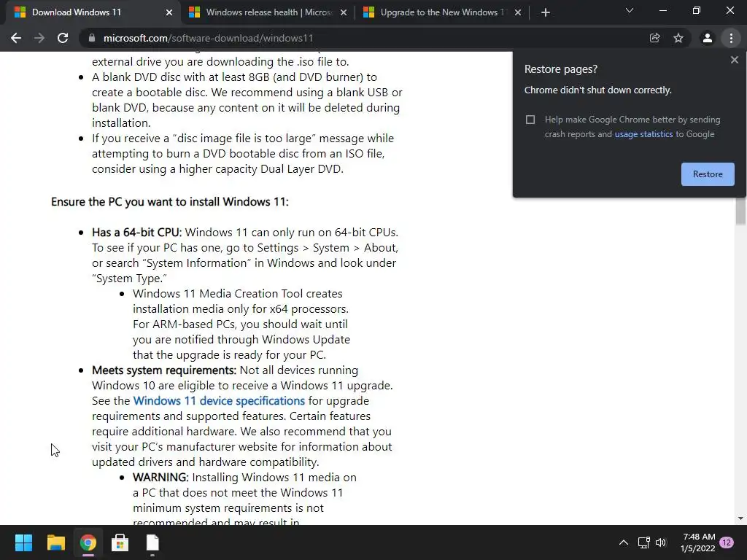The width and height of the screenshot is (747, 560).
Task: Open the blank document taskbar app
Action: pyautogui.click(x=152, y=542)
